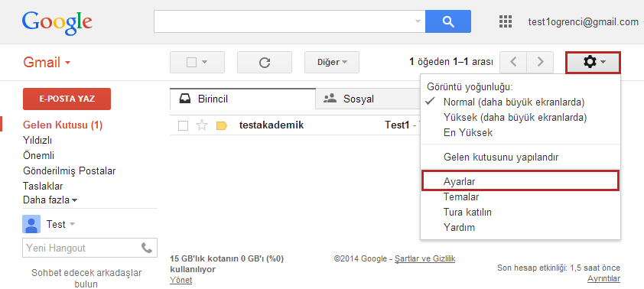Click the Test1 email subject
This screenshot has width=644, height=289.
[x=397, y=125]
